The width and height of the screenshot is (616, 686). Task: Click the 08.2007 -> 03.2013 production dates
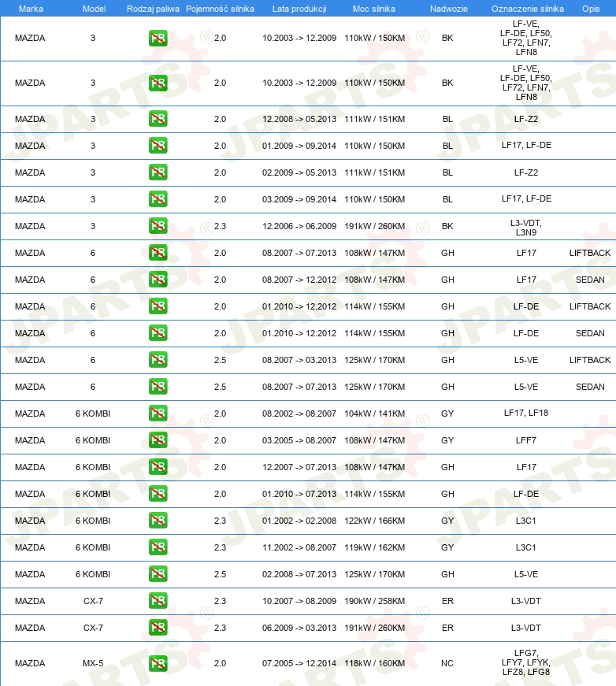coord(299,360)
